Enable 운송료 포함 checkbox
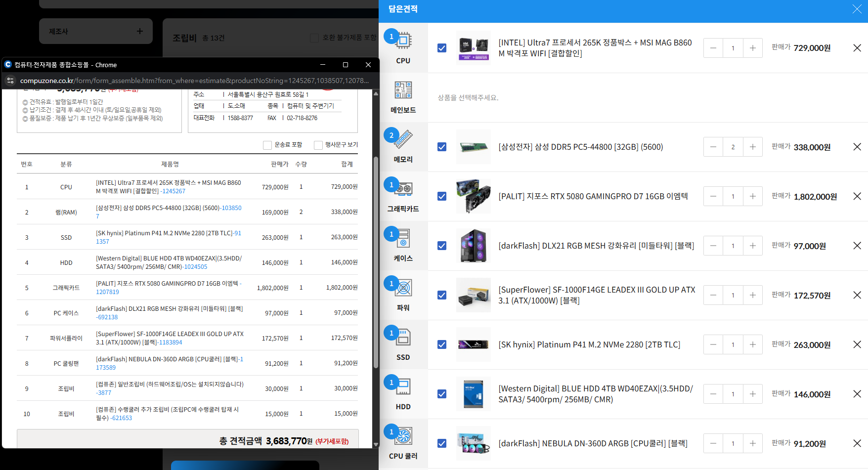The height and width of the screenshot is (470, 868). pyautogui.click(x=267, y=145)
